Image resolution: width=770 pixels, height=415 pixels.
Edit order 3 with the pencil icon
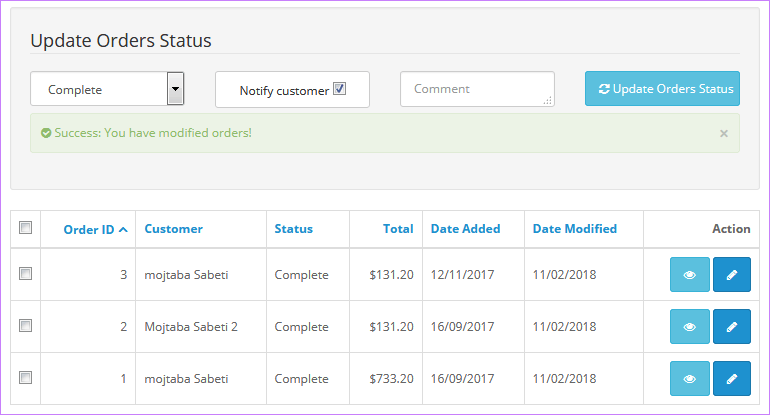coord(732,274)
